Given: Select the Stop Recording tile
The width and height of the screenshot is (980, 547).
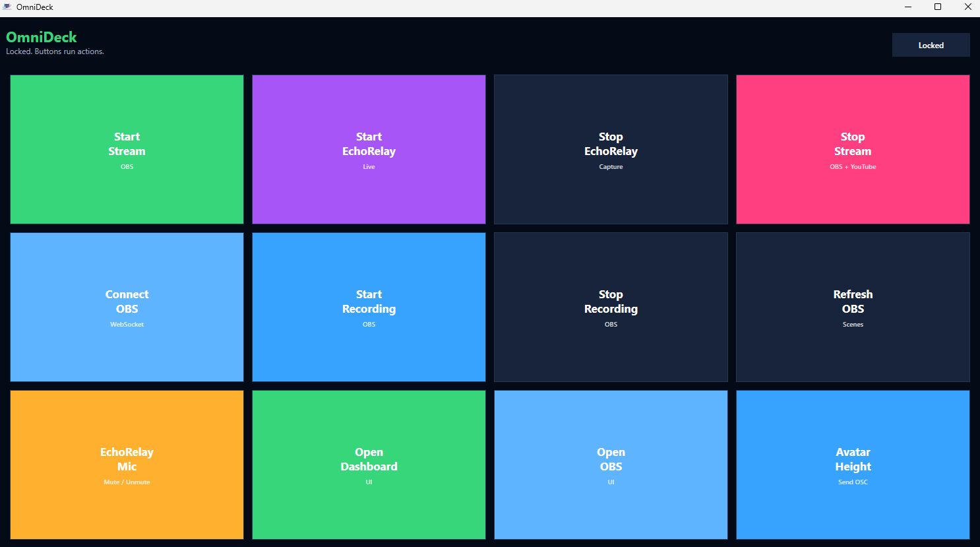Looking at the screenshot, I should pyautogui.click(x=611, y=307).
